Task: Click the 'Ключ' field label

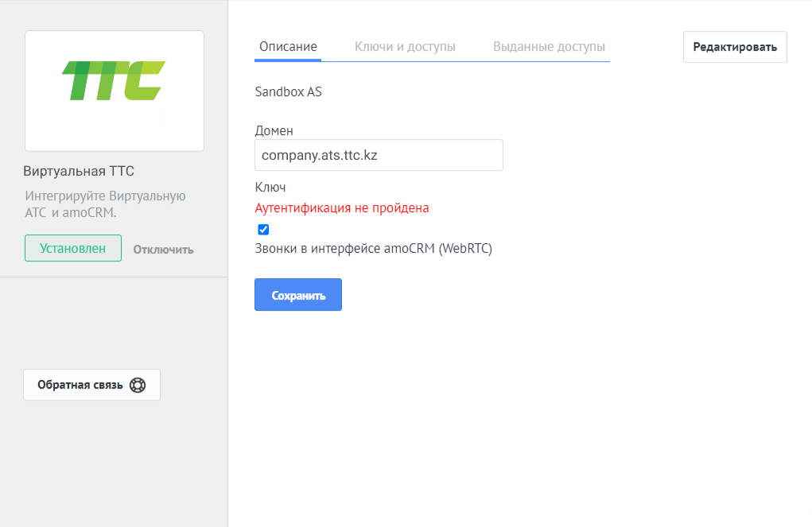Action: pyautogui.click(x=270, y=188)
